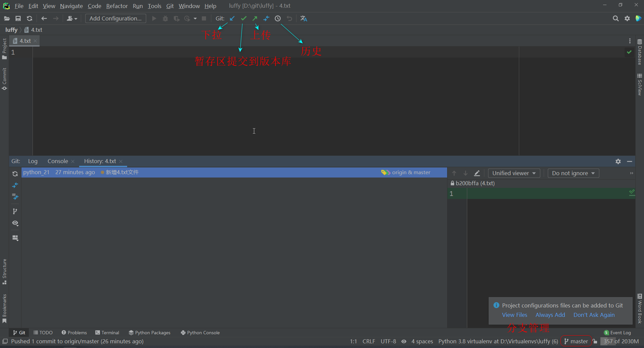
Task: Change UTF-8 file encoding
Action: (388, 341)
